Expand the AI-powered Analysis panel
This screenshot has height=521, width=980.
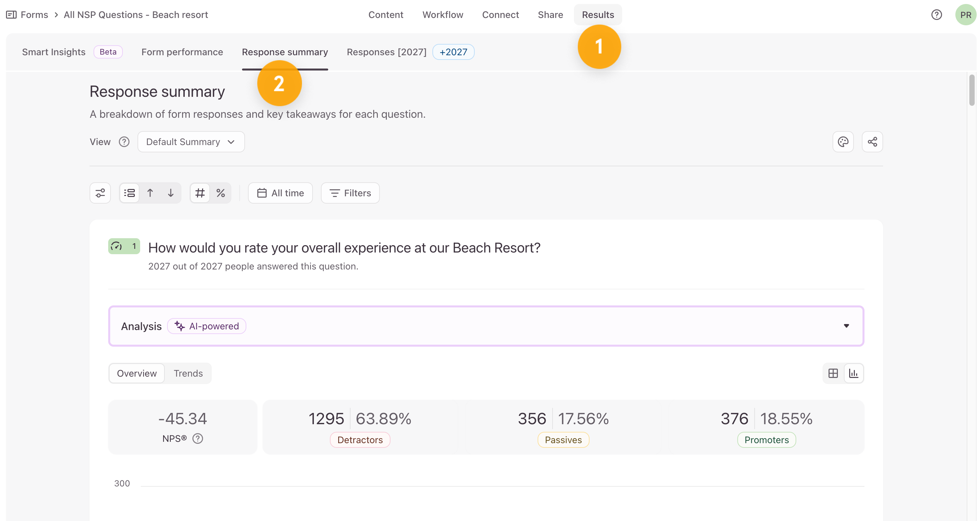(x=486, y=326)
